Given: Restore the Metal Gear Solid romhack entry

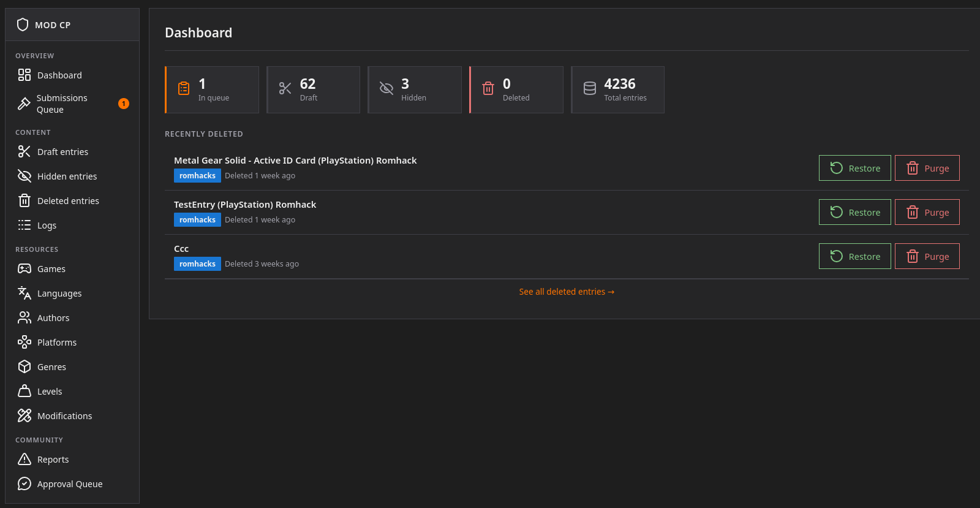Looking at the screenshot, I should 854,168.
